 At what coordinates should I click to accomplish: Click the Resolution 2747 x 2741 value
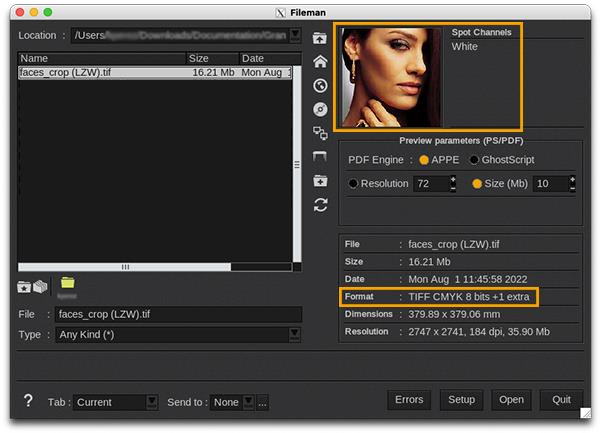(479, 332)
